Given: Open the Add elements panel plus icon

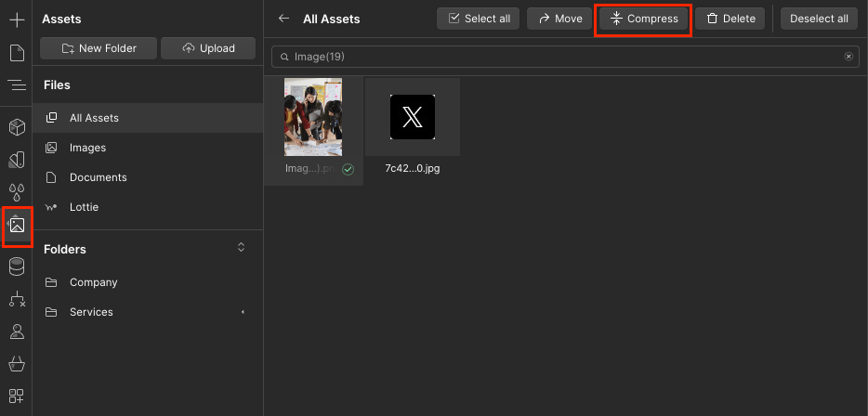Looking at the screenshot, I should point(17,20).
